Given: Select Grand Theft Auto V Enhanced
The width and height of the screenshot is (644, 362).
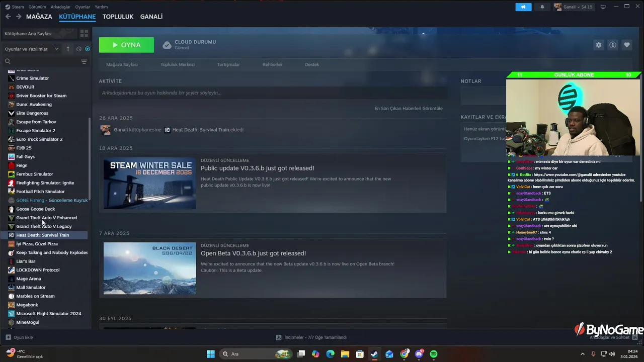Looking at the screenshot, I should [x=45, y=218].
